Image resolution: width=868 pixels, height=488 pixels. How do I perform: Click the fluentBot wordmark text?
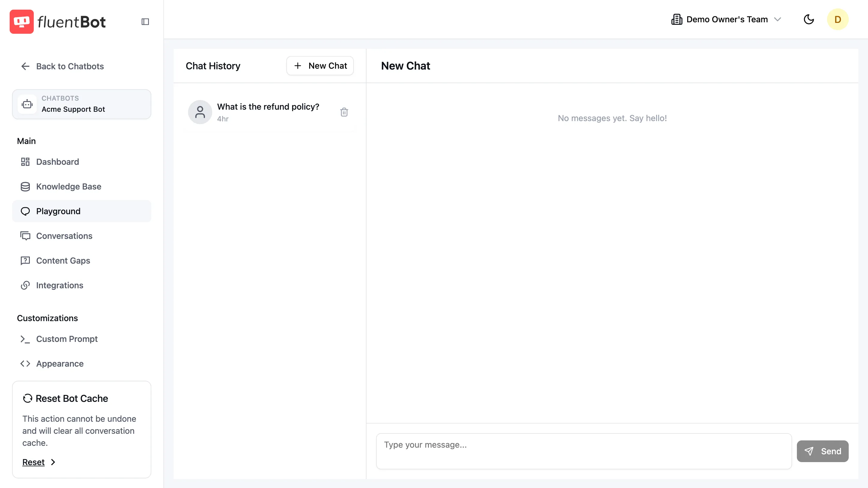[72, 22]
